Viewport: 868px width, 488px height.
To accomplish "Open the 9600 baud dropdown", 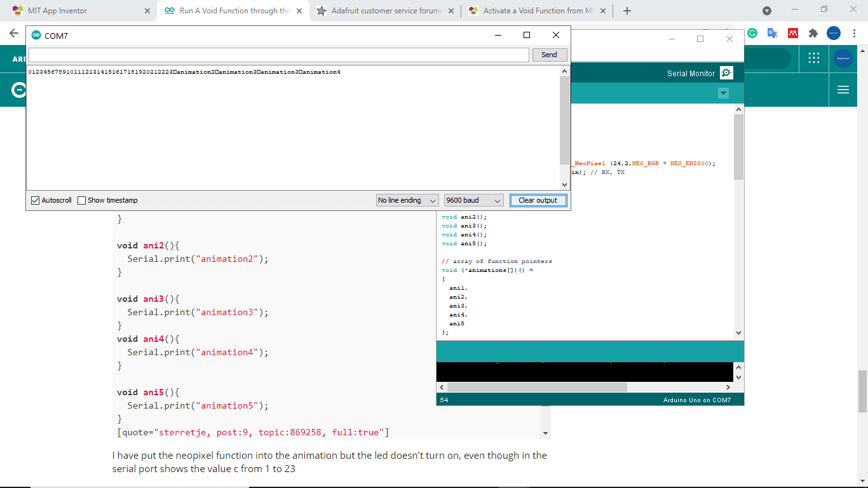I will click(474, 200).
